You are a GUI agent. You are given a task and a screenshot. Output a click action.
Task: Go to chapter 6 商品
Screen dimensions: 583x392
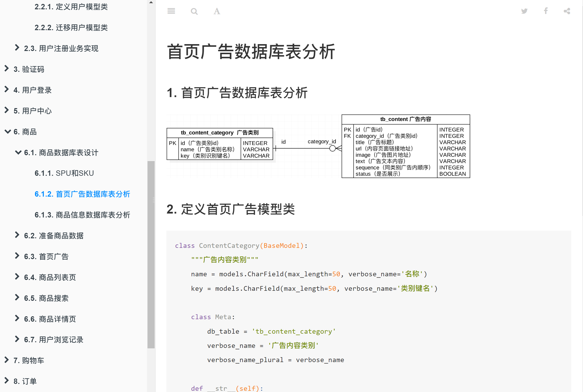pyautogui.click(x=25, y=132)
